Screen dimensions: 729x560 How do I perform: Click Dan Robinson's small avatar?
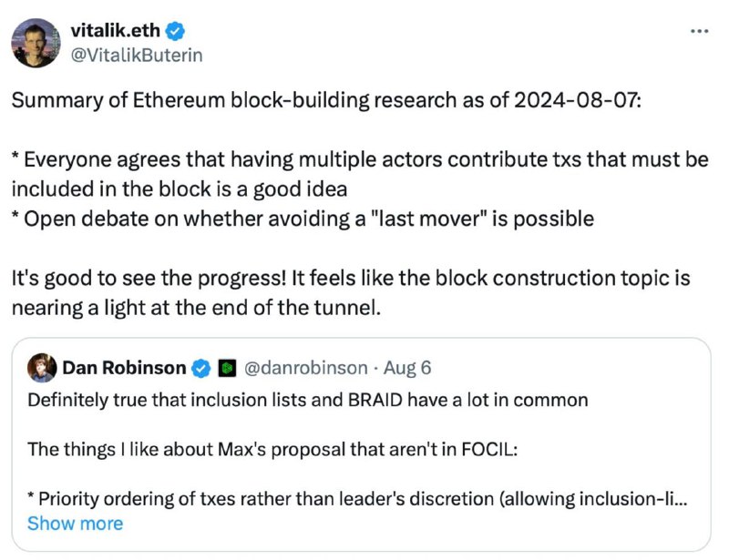click(42, 368)
